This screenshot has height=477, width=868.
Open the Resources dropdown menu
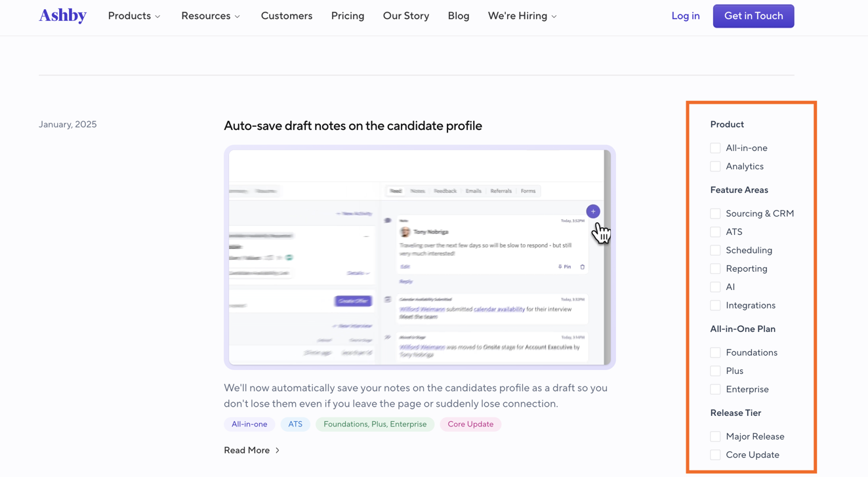pyautogui.click(x=211, y=16)
